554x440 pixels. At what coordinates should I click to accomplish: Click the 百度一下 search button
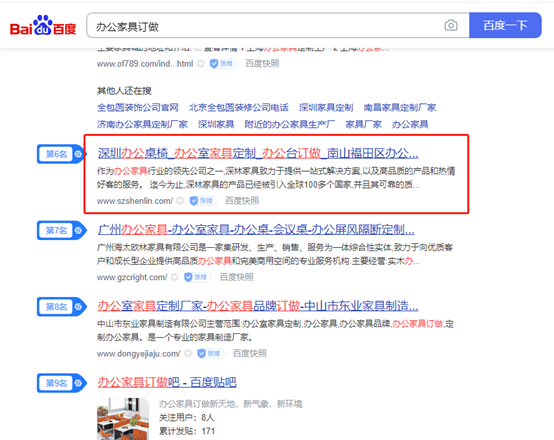505,25
